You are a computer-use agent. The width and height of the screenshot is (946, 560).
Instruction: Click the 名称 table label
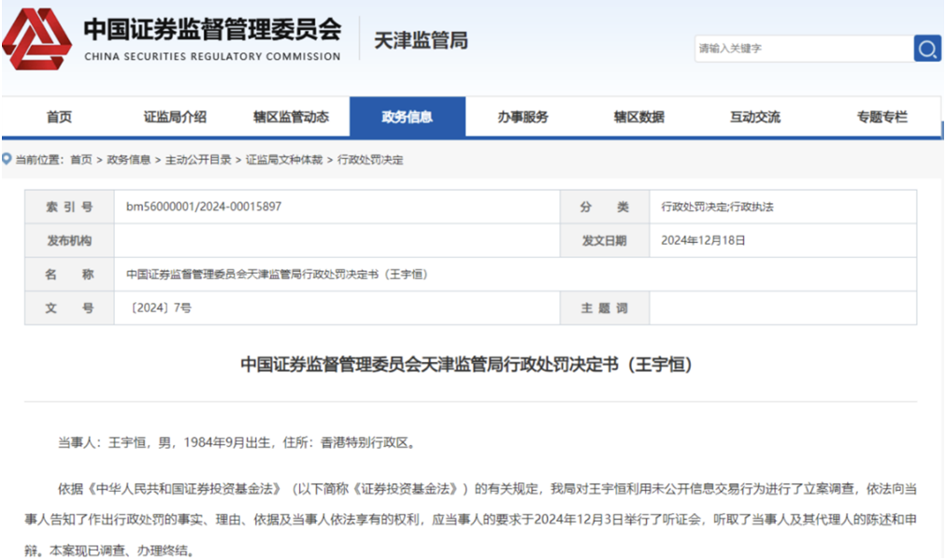coord(69,275)
